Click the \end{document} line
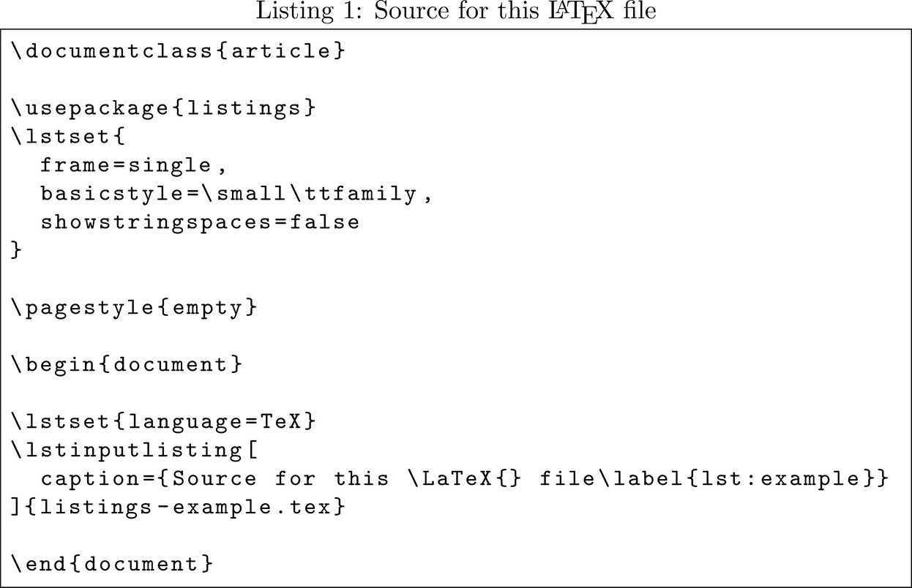This screenshot has width=912, height=588. (112, 564)
